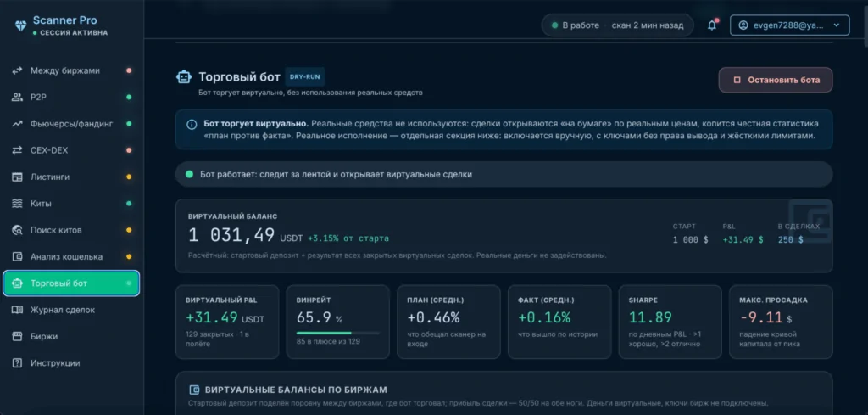Click the user avatar icon in account box

tap(743, 25)
